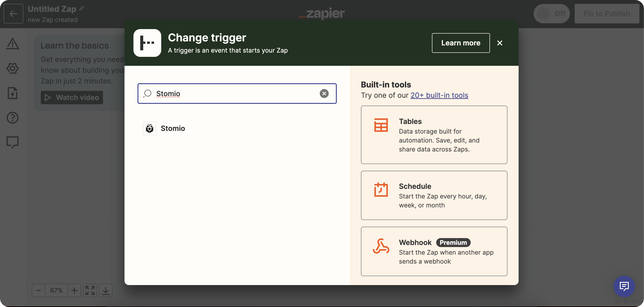Toggle the Zap On/Off switch
This screenshot has width=644, height=307.
pos(552,13)
